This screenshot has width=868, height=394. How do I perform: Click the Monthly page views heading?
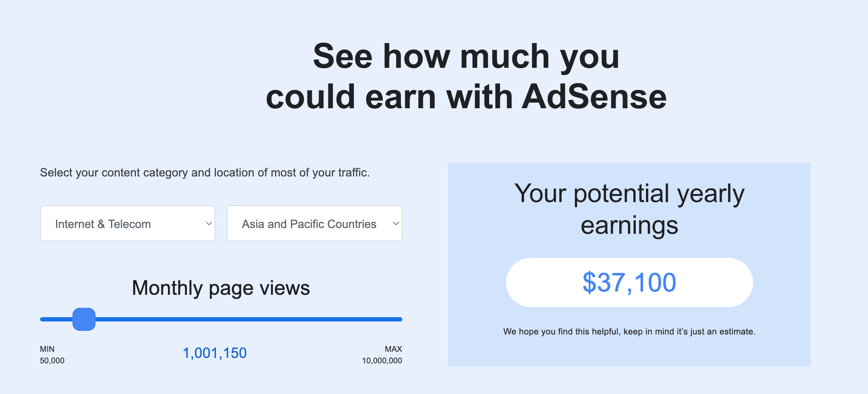pyautogui.click(x=221, y=288)
